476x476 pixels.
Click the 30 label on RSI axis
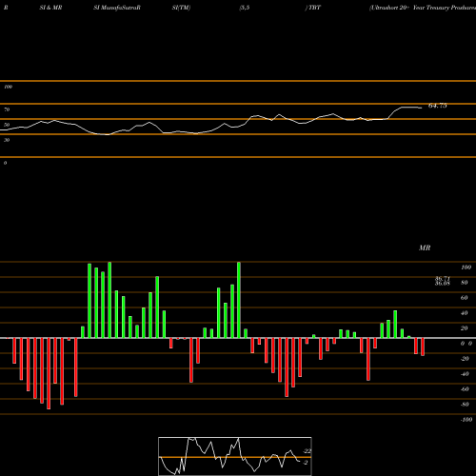7,140
